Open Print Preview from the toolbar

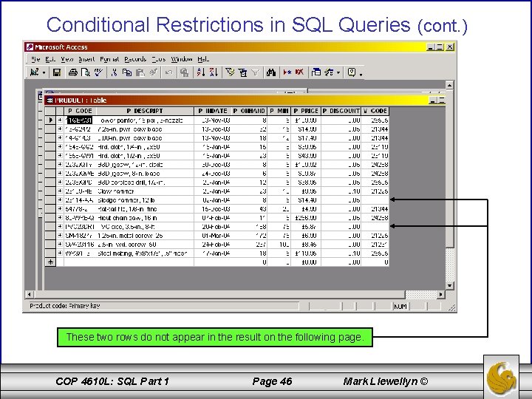point(86,72)
